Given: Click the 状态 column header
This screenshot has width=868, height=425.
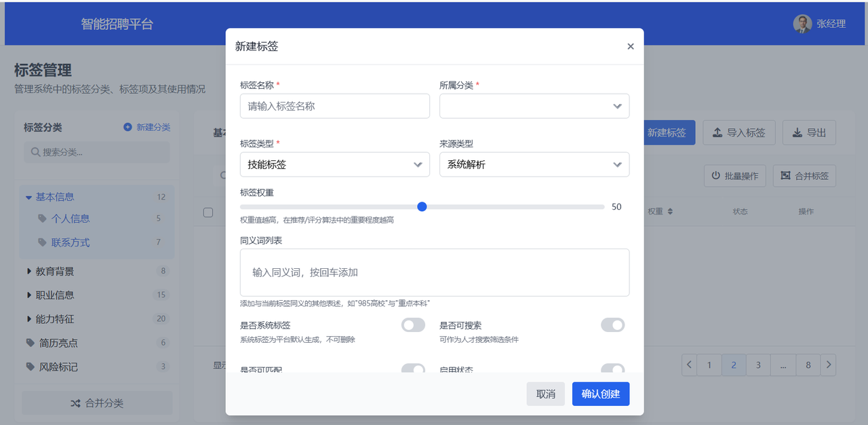Looking at the screenshot, I should click(740, 212).
